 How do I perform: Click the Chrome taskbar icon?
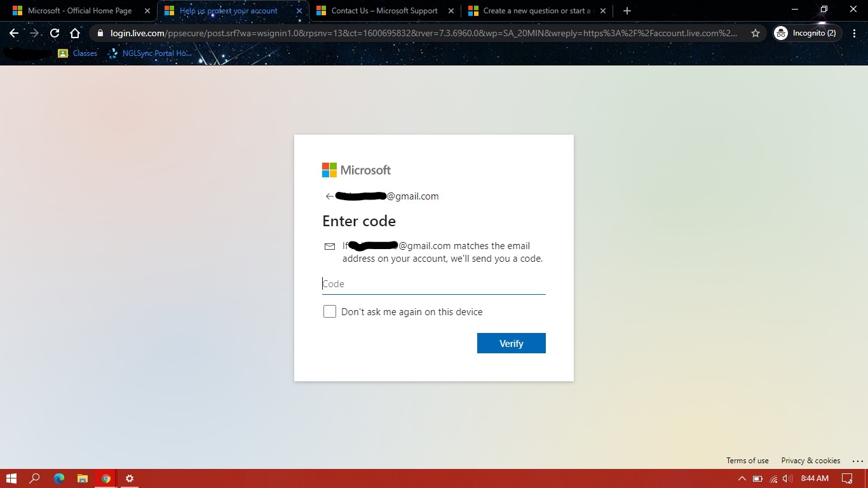[x=105, y=478]
